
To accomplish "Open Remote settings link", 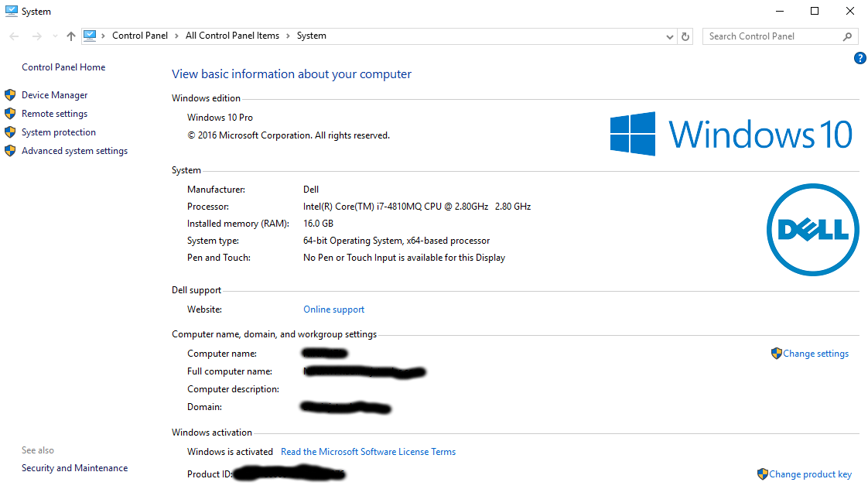I will 55,114.
